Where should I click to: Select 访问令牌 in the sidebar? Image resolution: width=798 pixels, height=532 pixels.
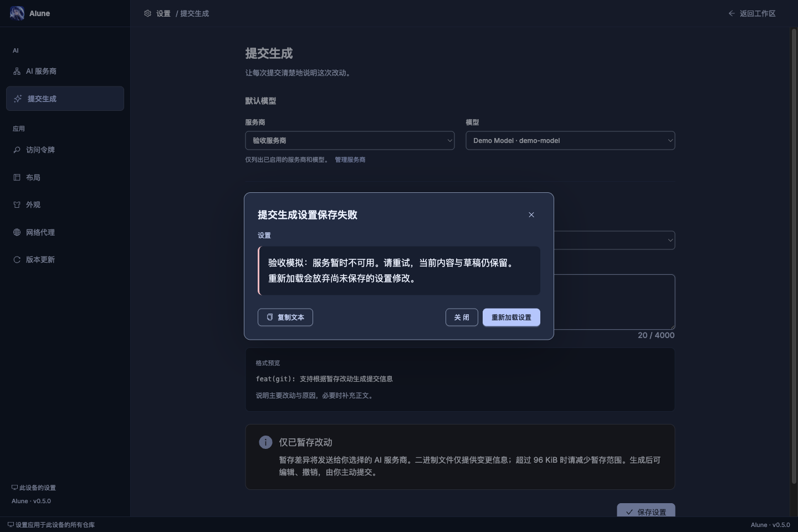click(x=65, y=150)
